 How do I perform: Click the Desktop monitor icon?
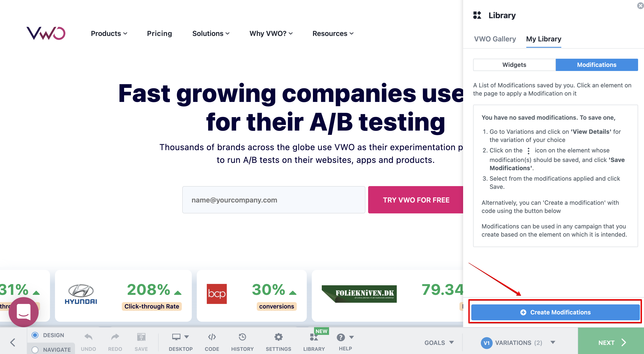(176, 337)
